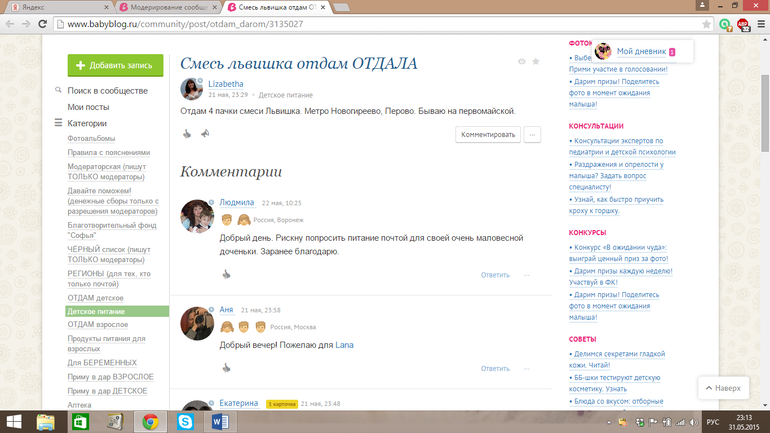770x433 pixels.
Task: Toggle the eye watch icon beside the post title
Action: pyautogui.click(x=521, y=62)
